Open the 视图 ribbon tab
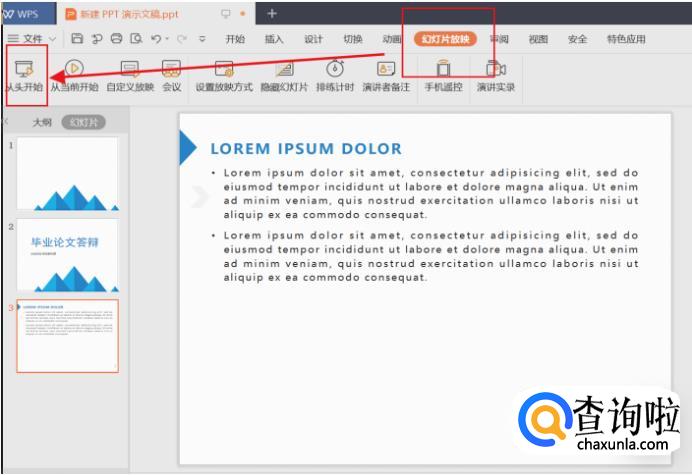The image size is (692, 475). 538,39
